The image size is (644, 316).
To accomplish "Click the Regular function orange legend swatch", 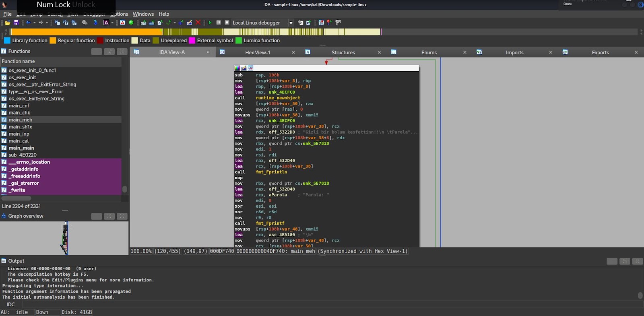I will tap(53, 40).
